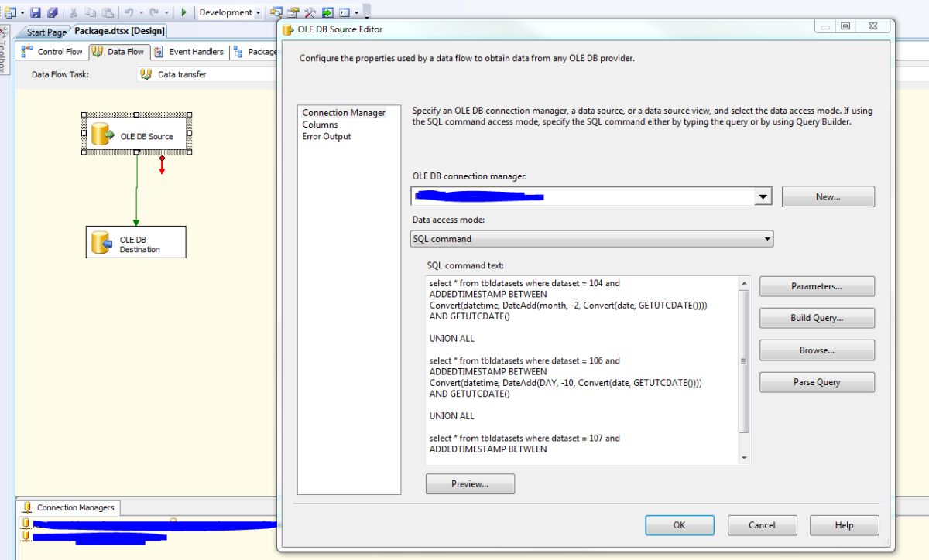Click Cancel in the source editor
This screenshot has height=560, width=929.
(x=762, y=525)
